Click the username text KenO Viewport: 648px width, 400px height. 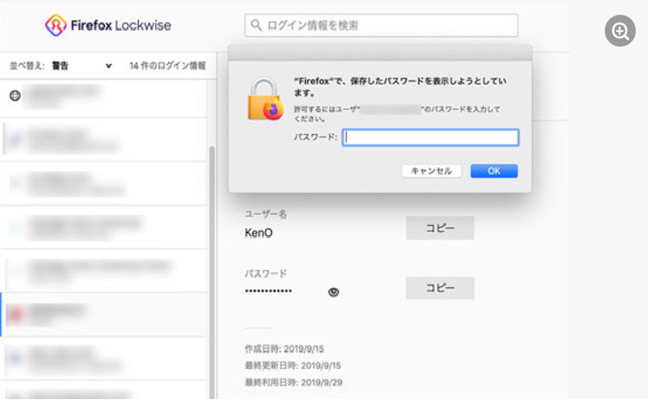click(x=259, y=233)
